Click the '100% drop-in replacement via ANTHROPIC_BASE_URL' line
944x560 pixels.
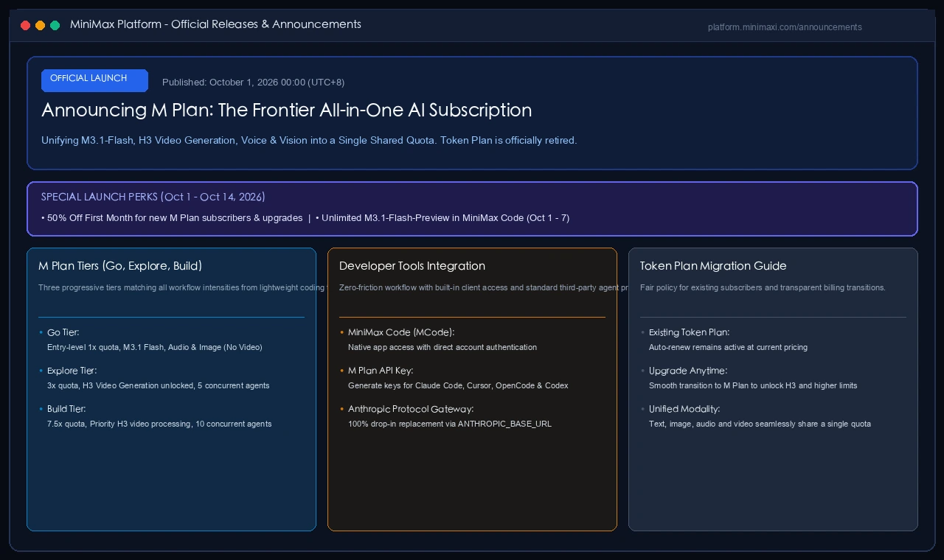tap(450, 424)
